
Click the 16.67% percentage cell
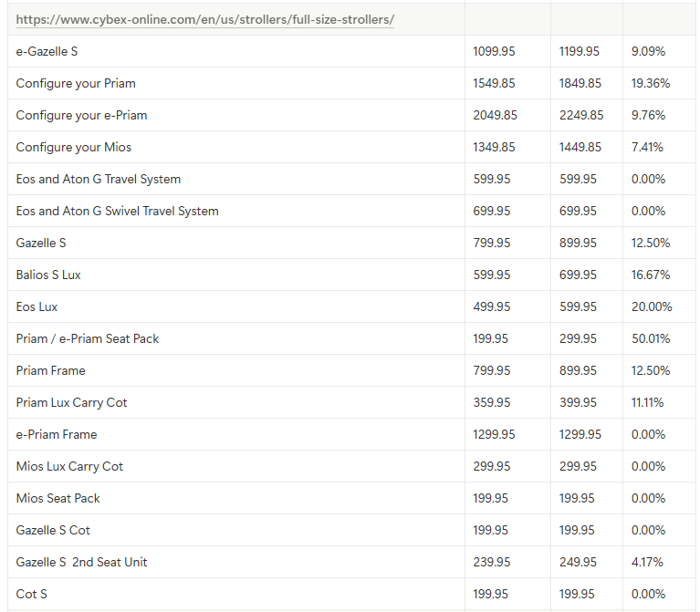click(659, 275)
